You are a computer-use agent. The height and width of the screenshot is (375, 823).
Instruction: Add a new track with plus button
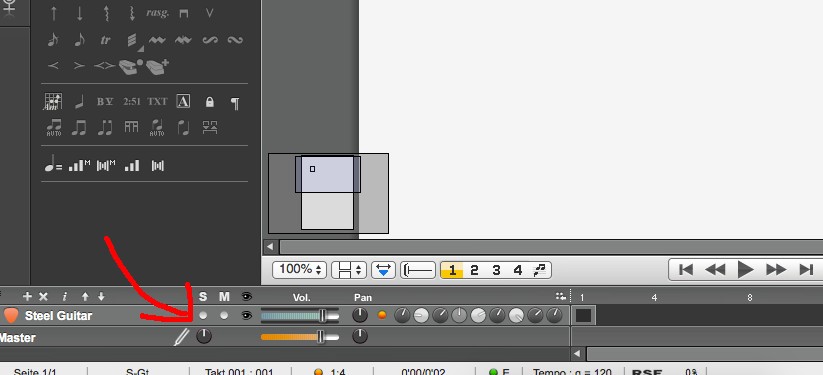coord(27,297)
